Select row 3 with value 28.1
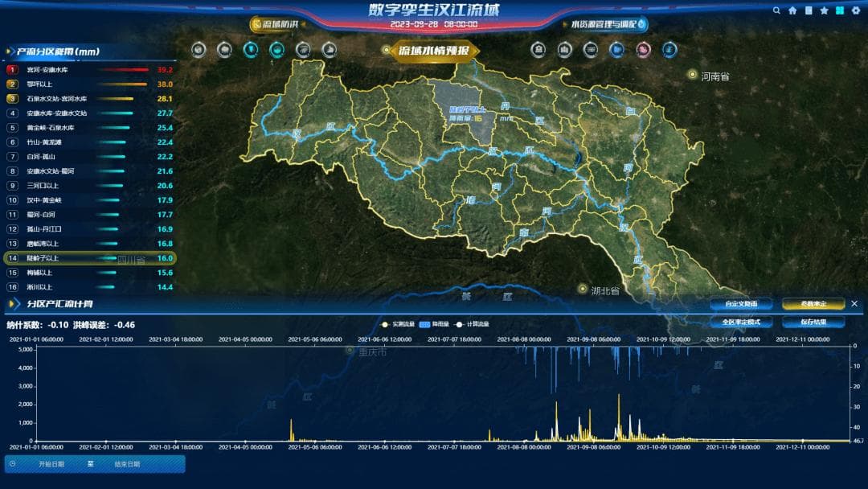868x489 pixels. 90,99
